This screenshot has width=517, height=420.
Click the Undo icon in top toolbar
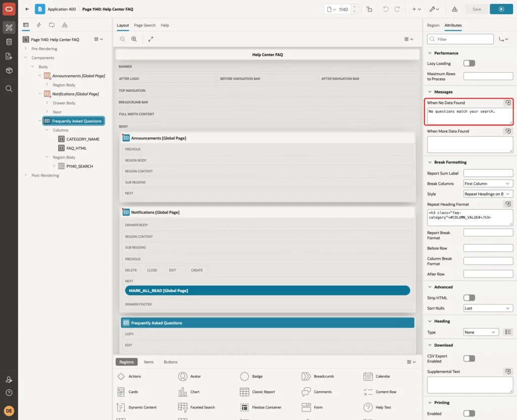pyautogui.click(x=385, y=9)
